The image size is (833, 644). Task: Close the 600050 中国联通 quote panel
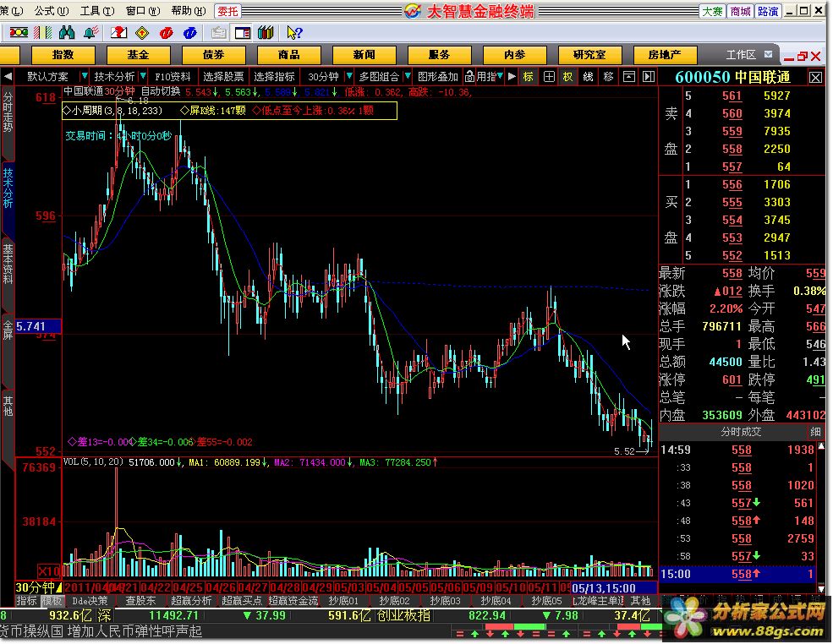point(815,78)
